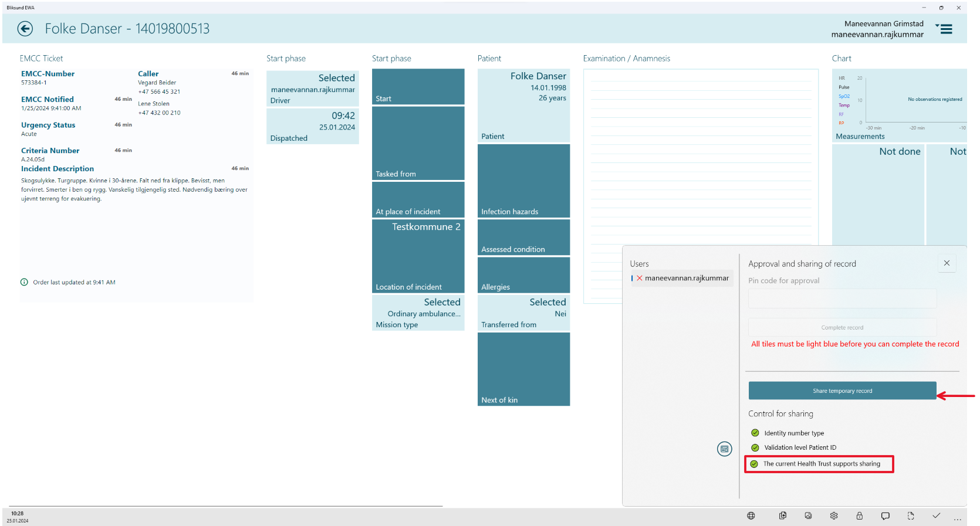
Task: Open the Measurements chart tile
Action: (x=900, y=106)
